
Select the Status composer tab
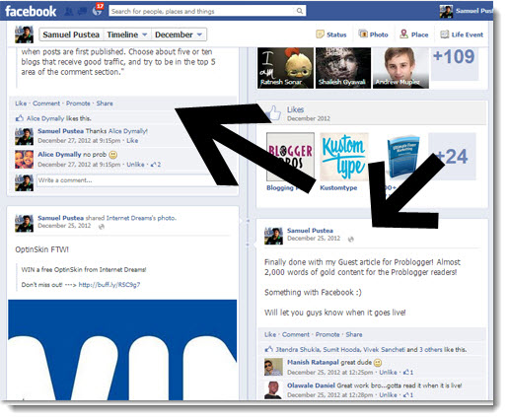pos(331,35)
